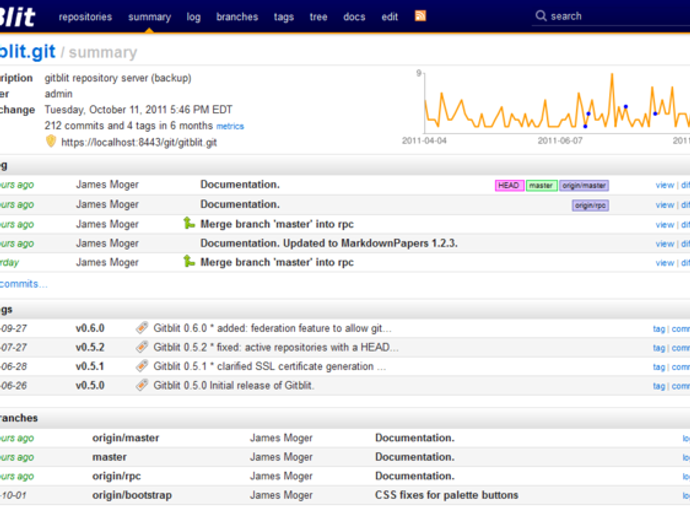Open the edit repository page
This screenshot has width=690, height=518.
pyautogui.click(x=389, y=17)
